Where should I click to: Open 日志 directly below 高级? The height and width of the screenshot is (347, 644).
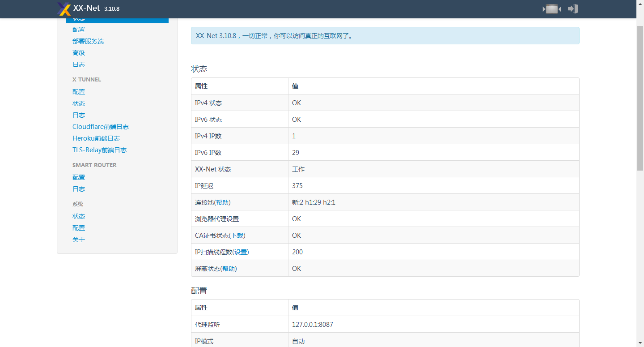click(x=79, y=64)
